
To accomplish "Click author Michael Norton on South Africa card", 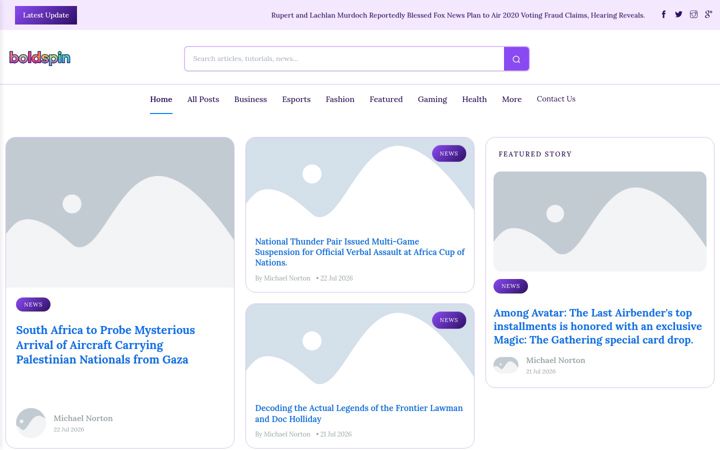I will click(83, 418).
